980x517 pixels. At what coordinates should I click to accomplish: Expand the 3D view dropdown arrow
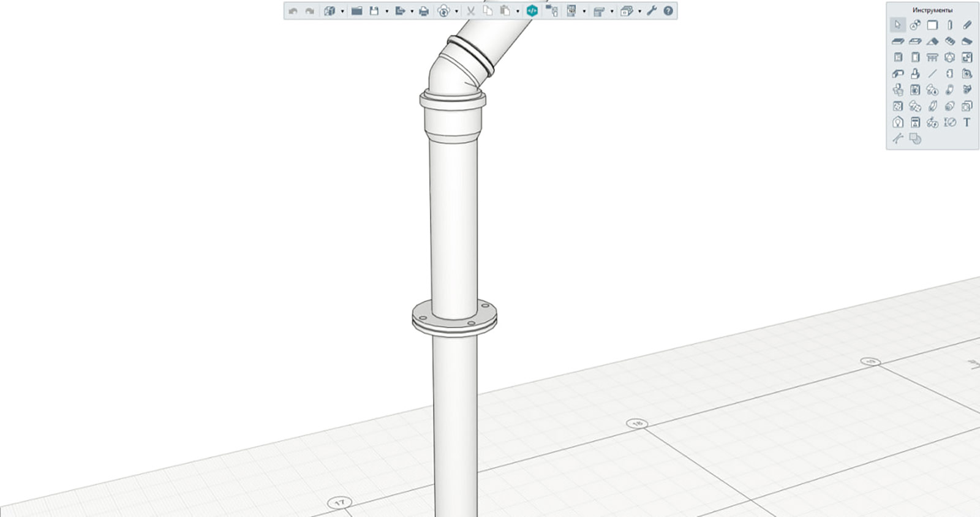click(342, 12)
